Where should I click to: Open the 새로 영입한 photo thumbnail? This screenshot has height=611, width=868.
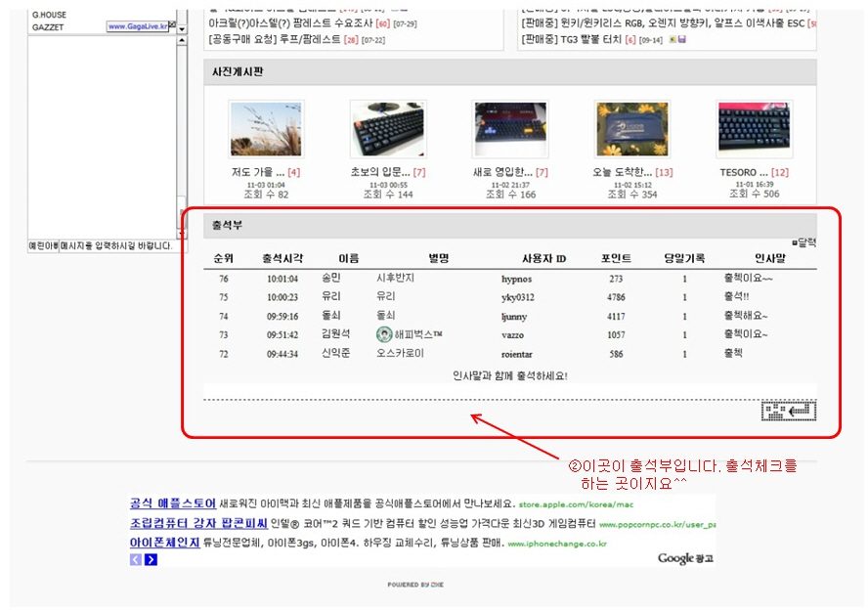pos(510,129)
